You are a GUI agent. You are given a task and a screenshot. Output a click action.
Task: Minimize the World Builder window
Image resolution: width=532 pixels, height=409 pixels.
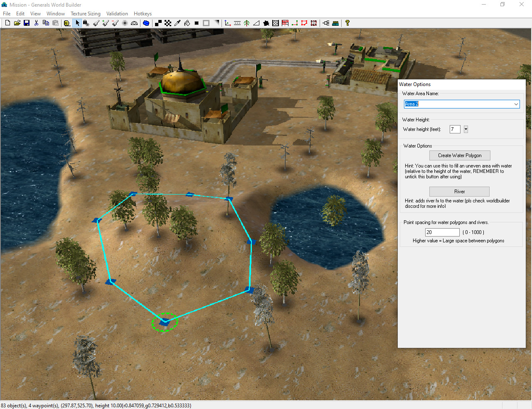[484, 5]
